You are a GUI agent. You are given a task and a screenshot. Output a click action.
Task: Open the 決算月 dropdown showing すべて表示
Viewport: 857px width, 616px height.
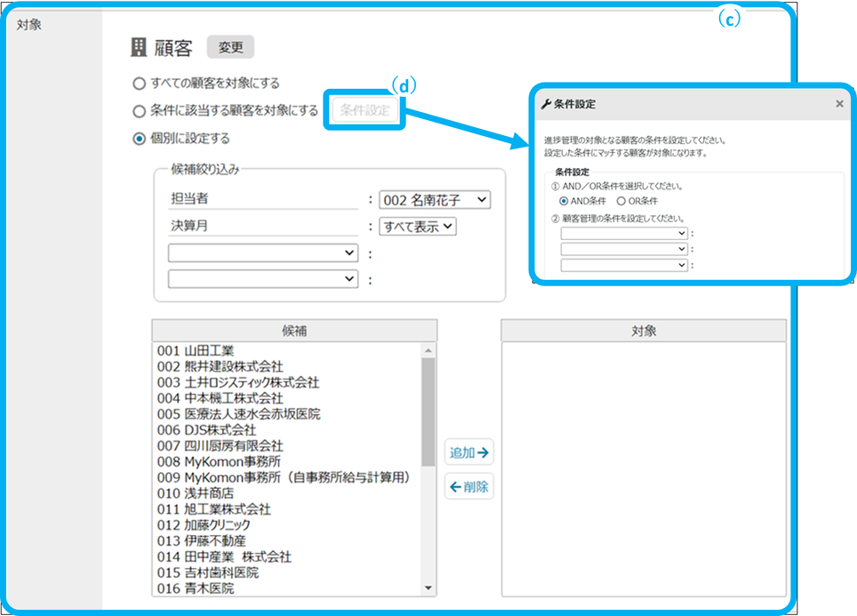tap(417, 227)
